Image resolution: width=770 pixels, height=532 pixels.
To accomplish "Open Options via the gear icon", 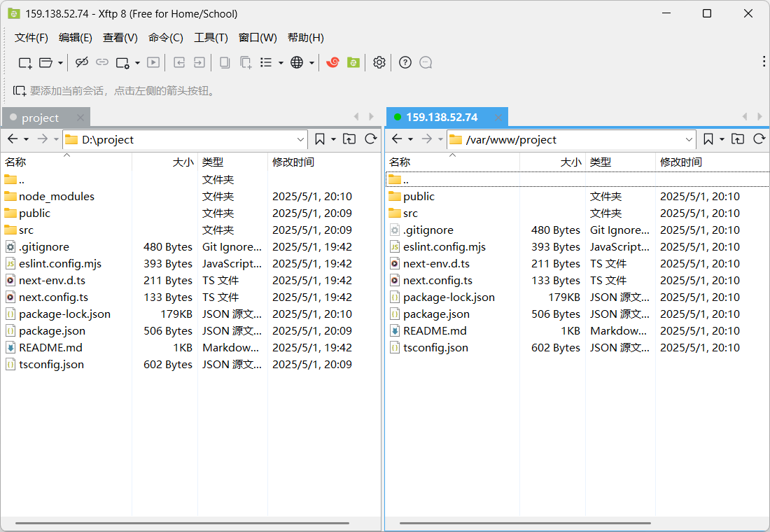I will 379,62.
